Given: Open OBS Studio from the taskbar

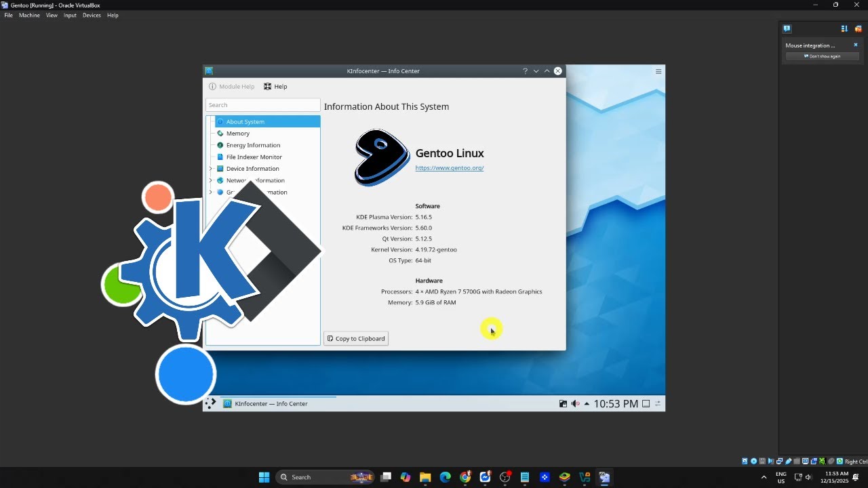Looking at the screenshot, I should click(x=505, y=477).
